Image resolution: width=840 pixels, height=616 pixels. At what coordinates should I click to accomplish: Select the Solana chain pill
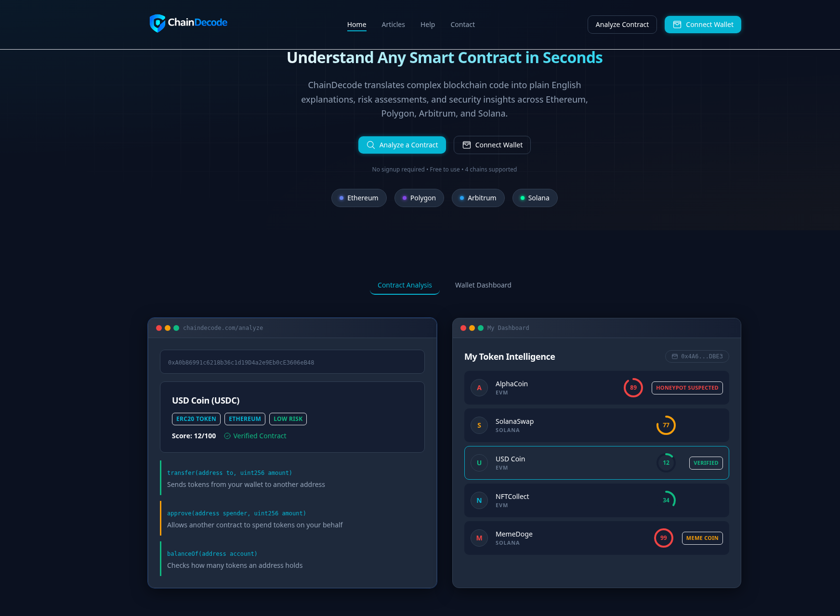(x=535, y=198)
